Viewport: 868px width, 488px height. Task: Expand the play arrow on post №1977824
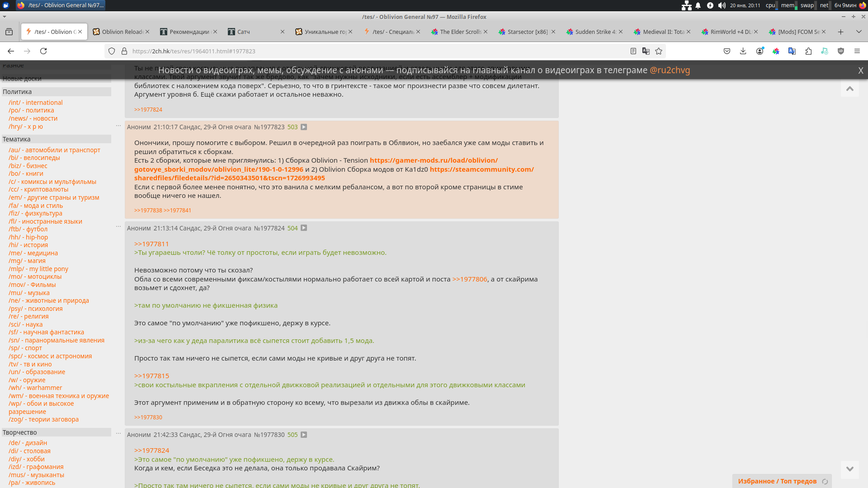pos(304,228)
